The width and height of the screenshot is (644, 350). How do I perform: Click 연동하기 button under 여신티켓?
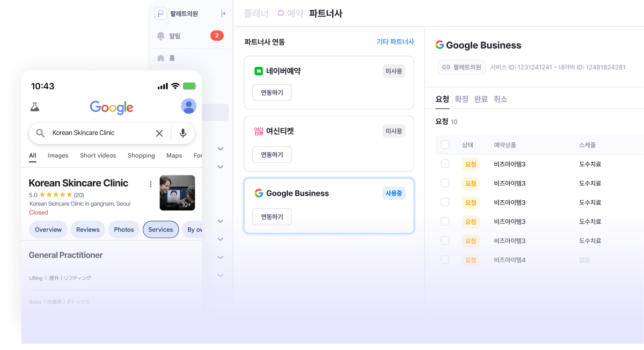(x=272, y=154)
